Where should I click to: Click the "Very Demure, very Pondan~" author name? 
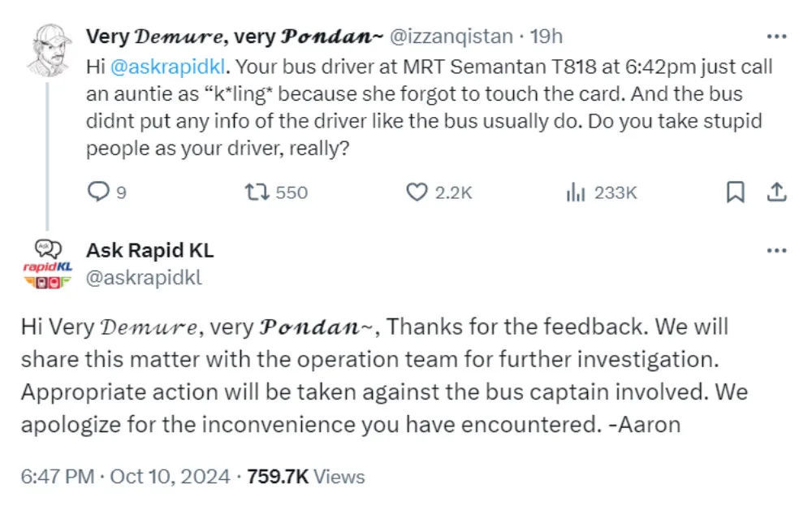[x=232, y=37]
